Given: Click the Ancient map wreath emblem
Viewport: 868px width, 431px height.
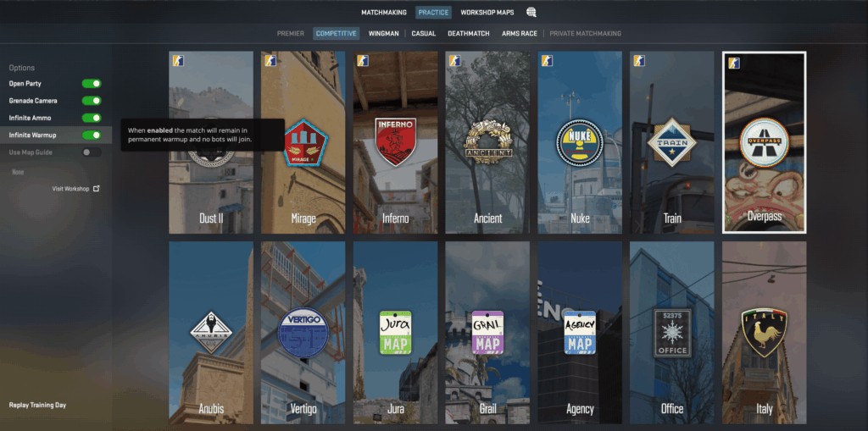Looking at the screenshot, I should (488, 143).
